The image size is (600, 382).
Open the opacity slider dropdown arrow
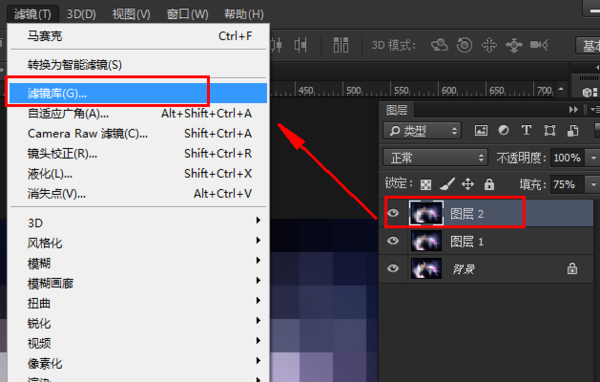[593, 158]
